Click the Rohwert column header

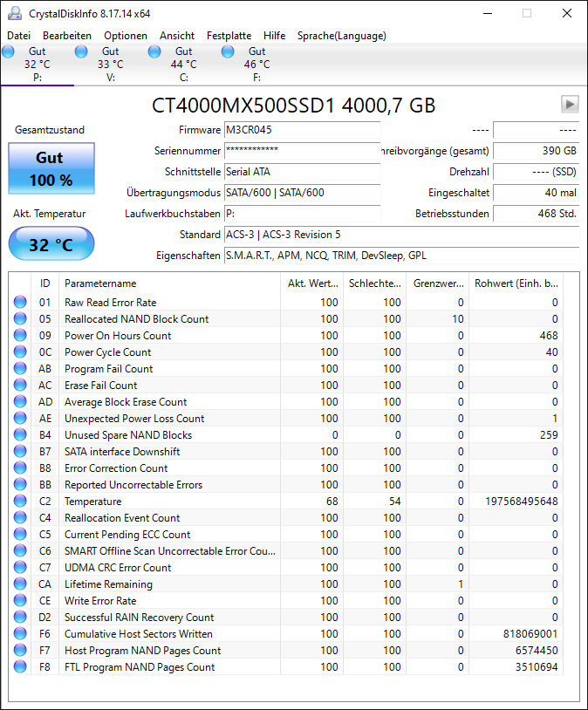516,283
